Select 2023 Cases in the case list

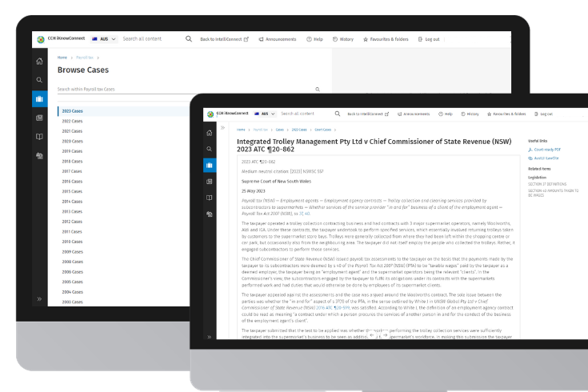click(73, 111)
